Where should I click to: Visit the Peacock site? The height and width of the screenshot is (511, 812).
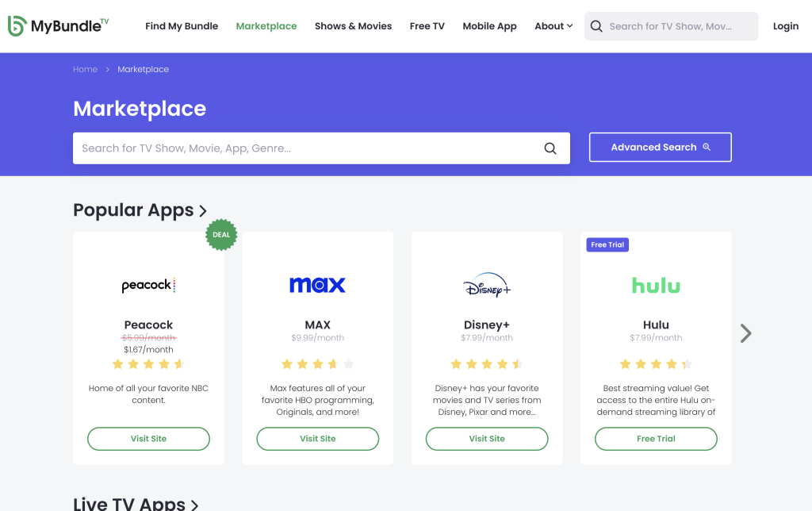[148, 439]
